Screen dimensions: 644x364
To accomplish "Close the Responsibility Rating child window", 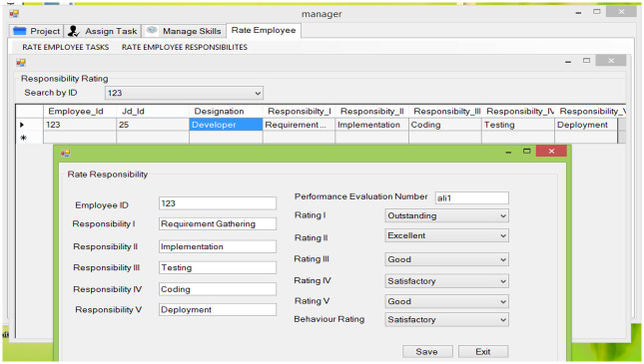I will click(x=611, y=61).
